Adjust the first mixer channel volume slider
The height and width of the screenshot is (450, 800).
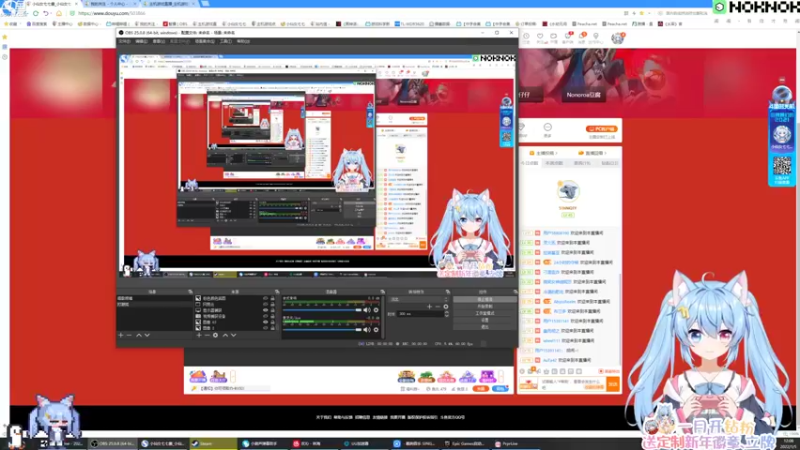pyautogui.click(x=322, y=310)
